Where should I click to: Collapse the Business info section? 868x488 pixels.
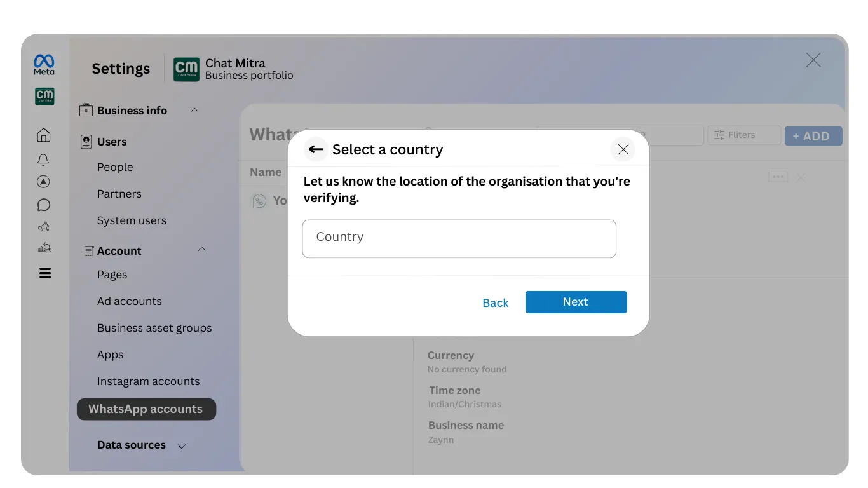194,110
